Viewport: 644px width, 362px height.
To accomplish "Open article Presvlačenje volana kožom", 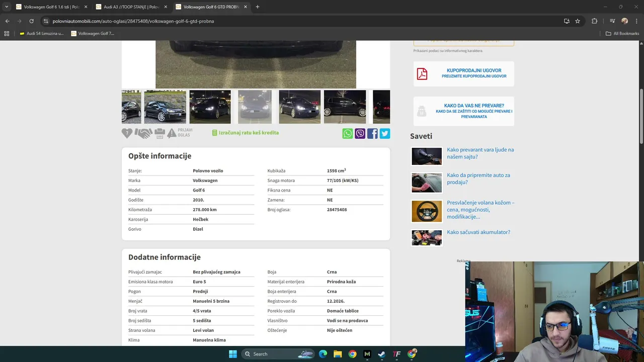I will coord(480,210).
